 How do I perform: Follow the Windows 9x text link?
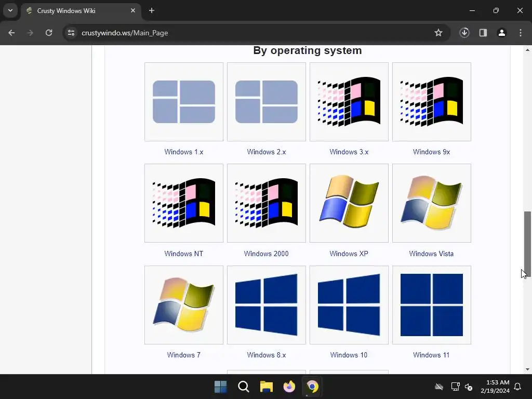click(432, 152)
